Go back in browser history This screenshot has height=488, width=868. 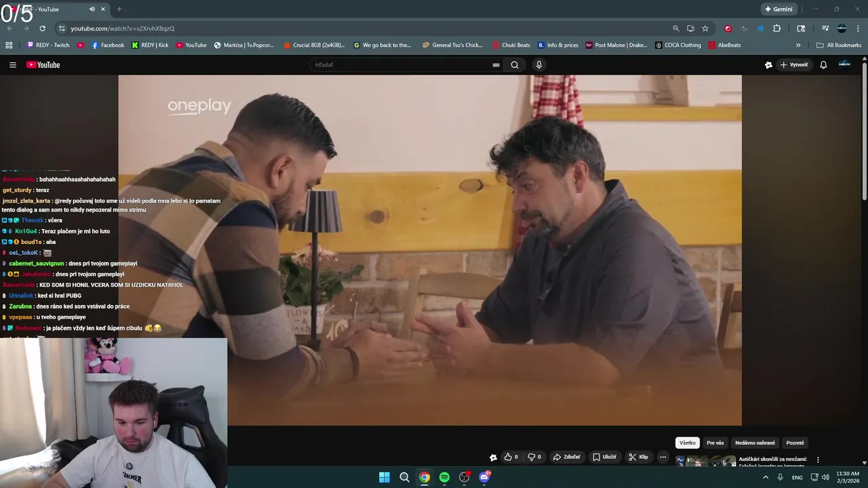[x=9, y=28]
